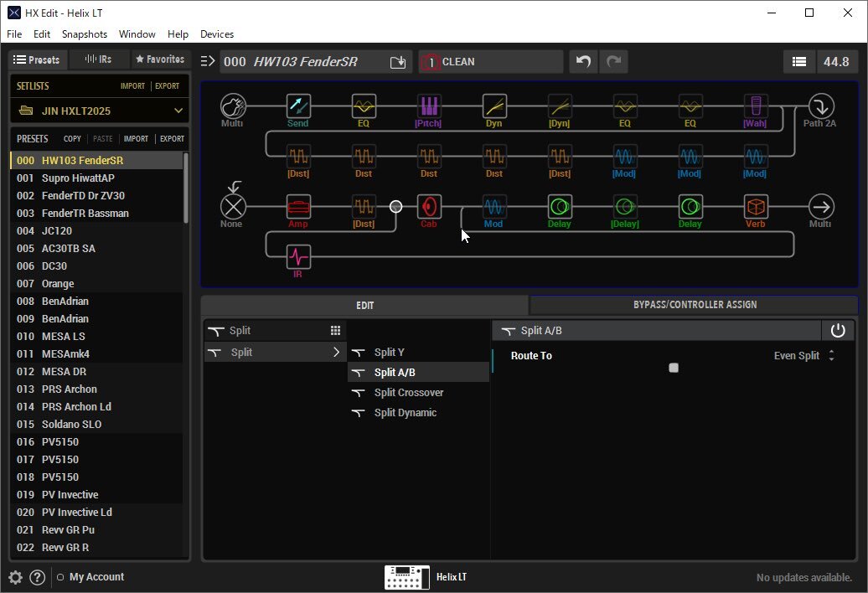
Task: Open the CLEAN snapshot selector
Action: point(491,62)
